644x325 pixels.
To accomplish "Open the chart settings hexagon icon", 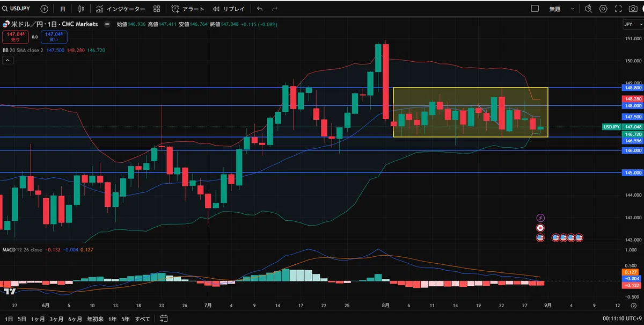I will tap(603, 9).
